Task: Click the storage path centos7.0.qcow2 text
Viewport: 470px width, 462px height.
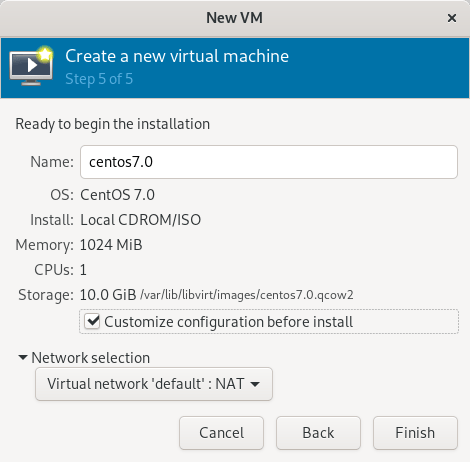Action: (x=246, y=295)
